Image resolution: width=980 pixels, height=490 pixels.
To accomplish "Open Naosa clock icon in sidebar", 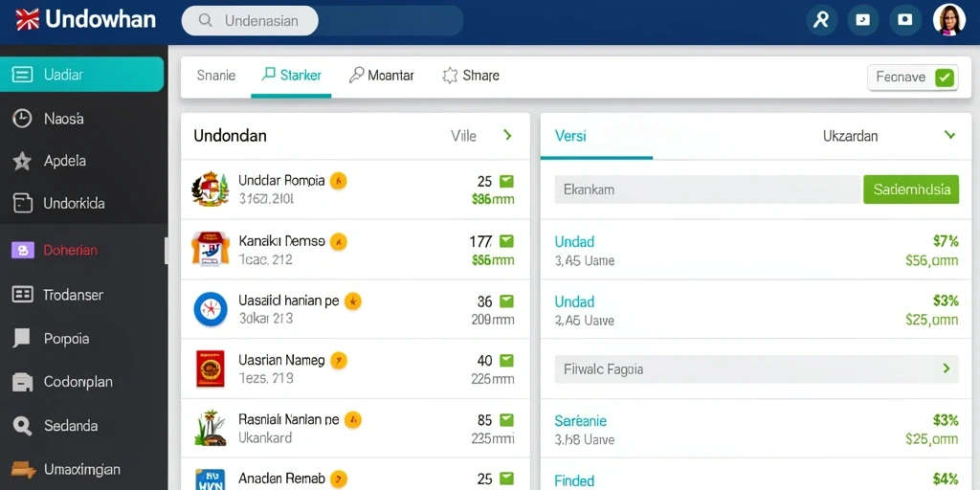I will click(x=22, y=118).
